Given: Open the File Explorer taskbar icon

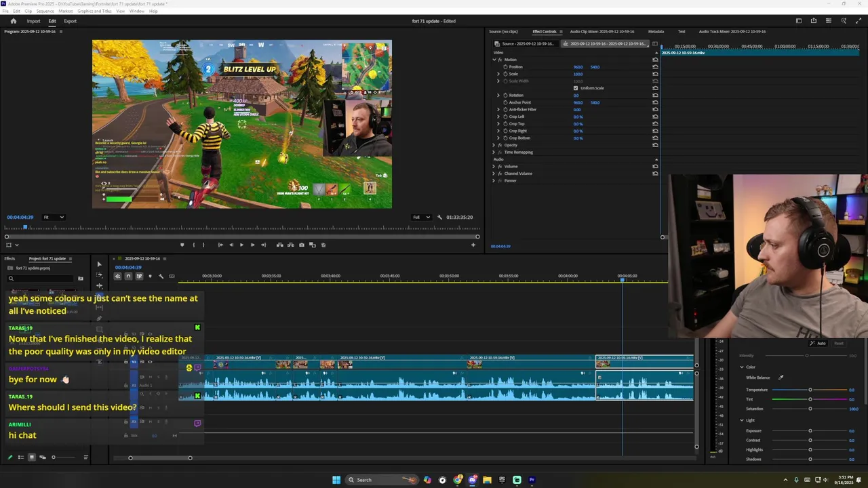Looking at the screenshot, I should 487,480.
